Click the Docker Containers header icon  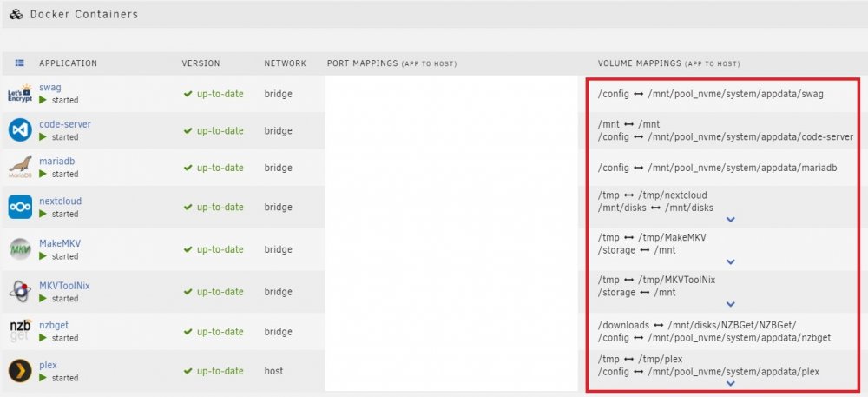(16, 15)
